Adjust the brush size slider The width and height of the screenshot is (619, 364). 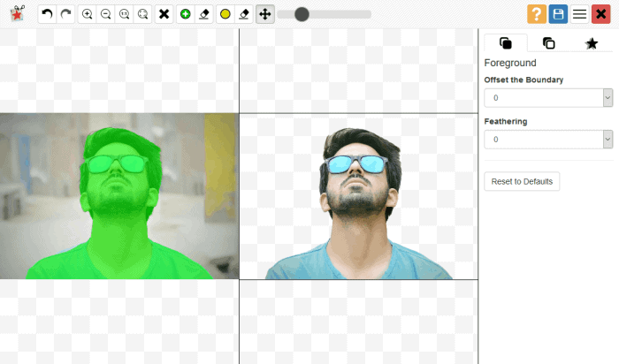(302, 15)
